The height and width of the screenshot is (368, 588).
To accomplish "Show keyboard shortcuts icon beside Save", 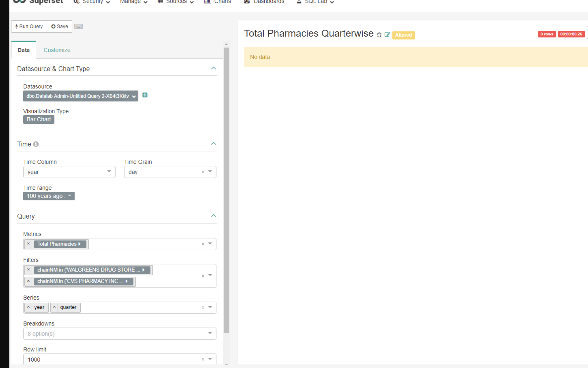I will pos(78,26).
